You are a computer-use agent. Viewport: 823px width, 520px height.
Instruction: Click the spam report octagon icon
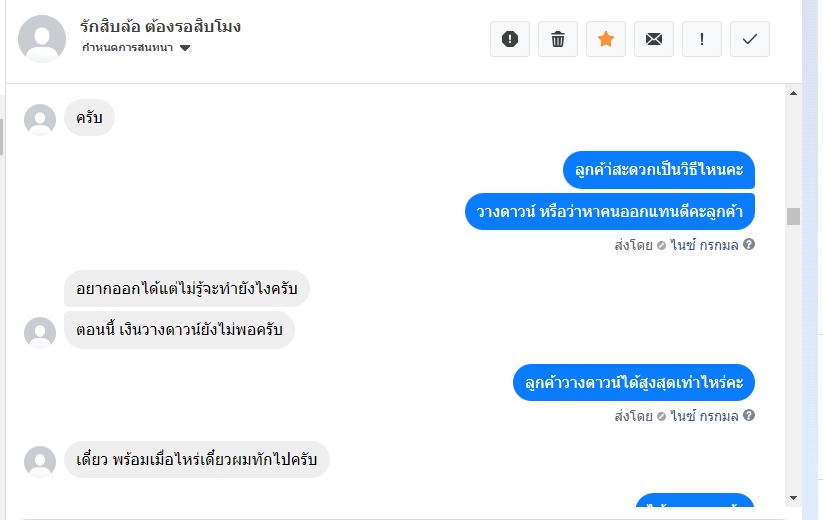coord(510,39)
